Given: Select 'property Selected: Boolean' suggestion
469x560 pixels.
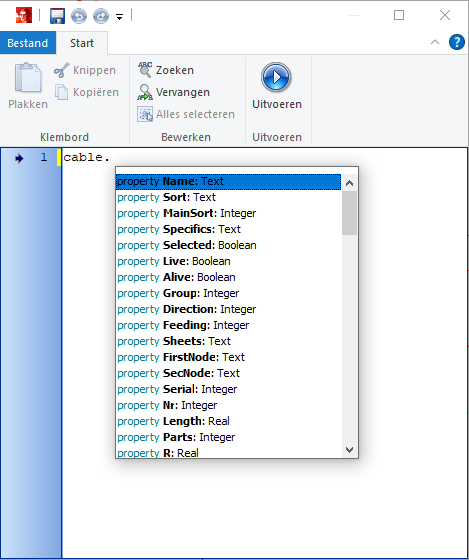Looking at the screenshot, I should (x=228, y=245).
